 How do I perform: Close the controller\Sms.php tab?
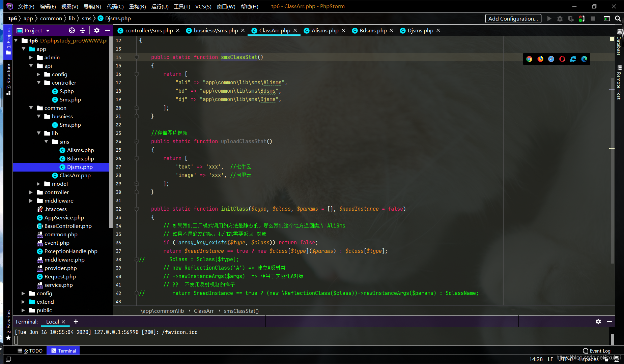point(178,30)
